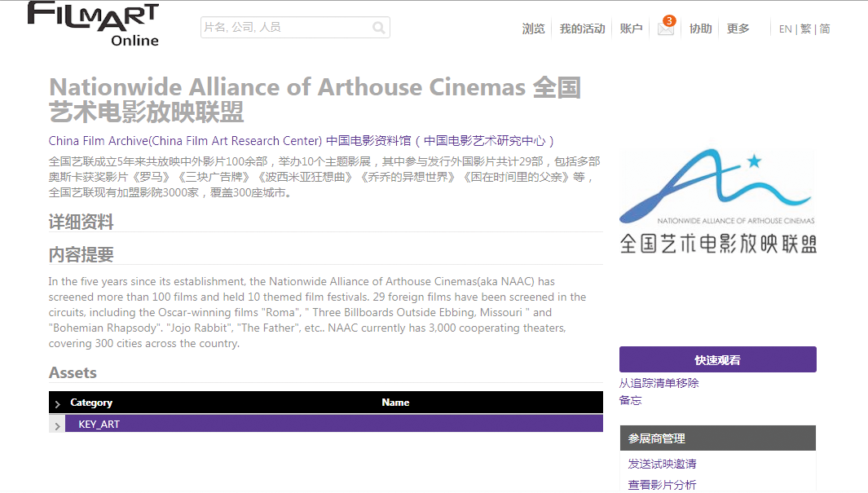
Task: Open the 我的活动 menu
Action: tap(582, 29)
